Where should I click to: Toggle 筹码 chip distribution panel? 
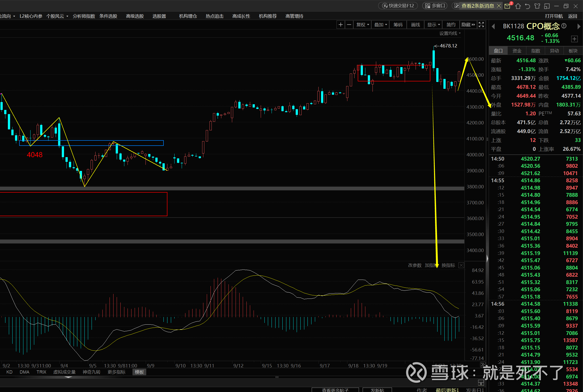(398, 25)
